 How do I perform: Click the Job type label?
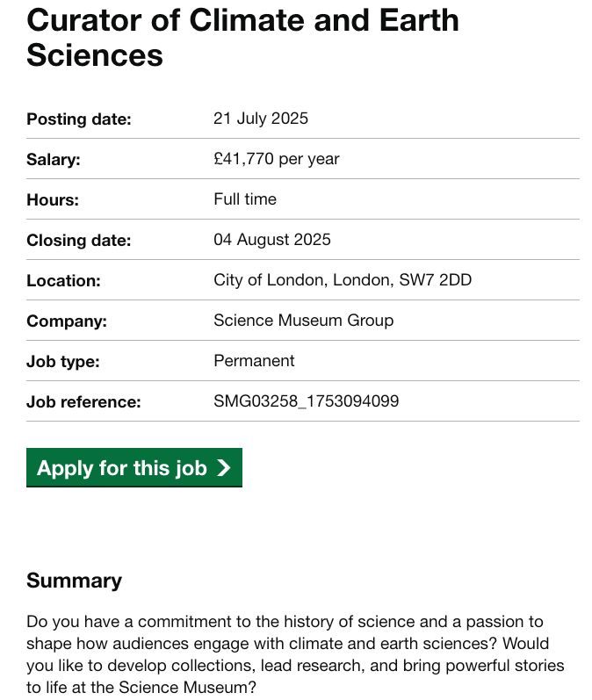tap(63, 361)
